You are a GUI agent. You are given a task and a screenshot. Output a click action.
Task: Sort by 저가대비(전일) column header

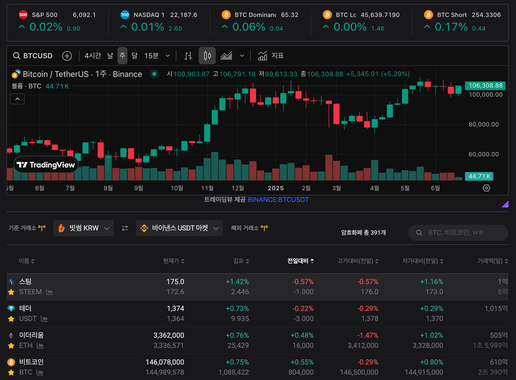[x=423, y=261]
